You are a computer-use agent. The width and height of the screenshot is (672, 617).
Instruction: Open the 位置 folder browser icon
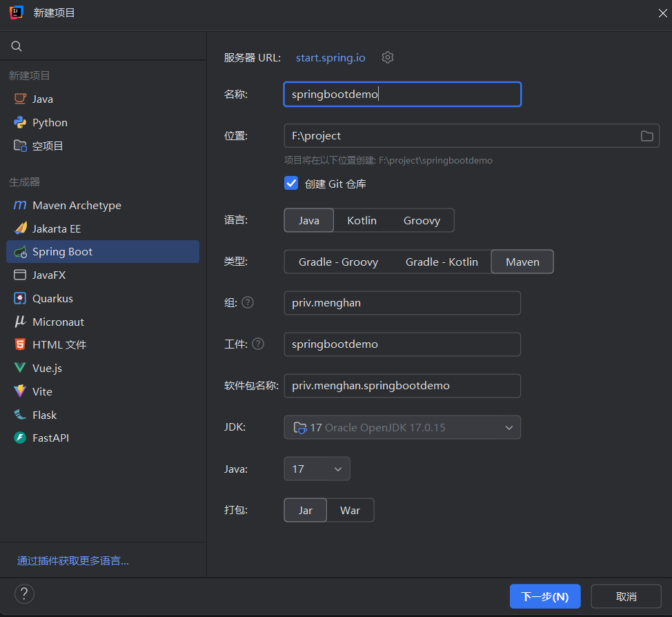[646, 136]
